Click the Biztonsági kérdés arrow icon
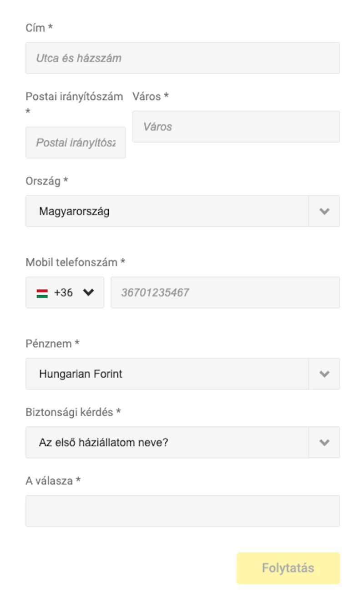Screen dimensions: 364x609 click(x=324, y=442)
